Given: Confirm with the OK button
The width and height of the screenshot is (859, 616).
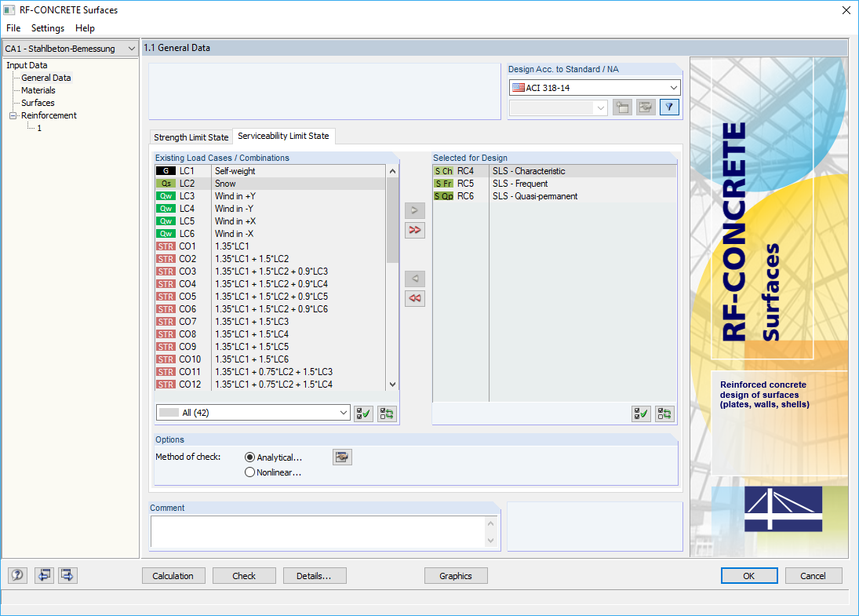Looking at the screenshot, I should (x=749, y=576).
